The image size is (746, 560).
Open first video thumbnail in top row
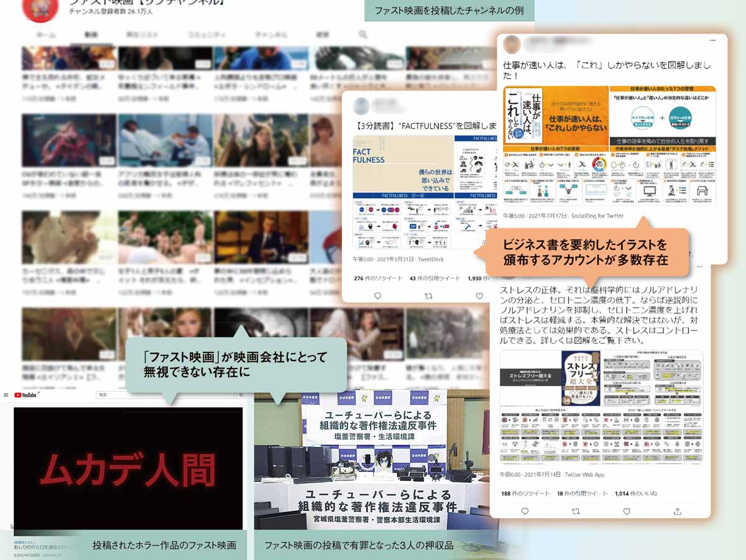(x=69, y=58)
